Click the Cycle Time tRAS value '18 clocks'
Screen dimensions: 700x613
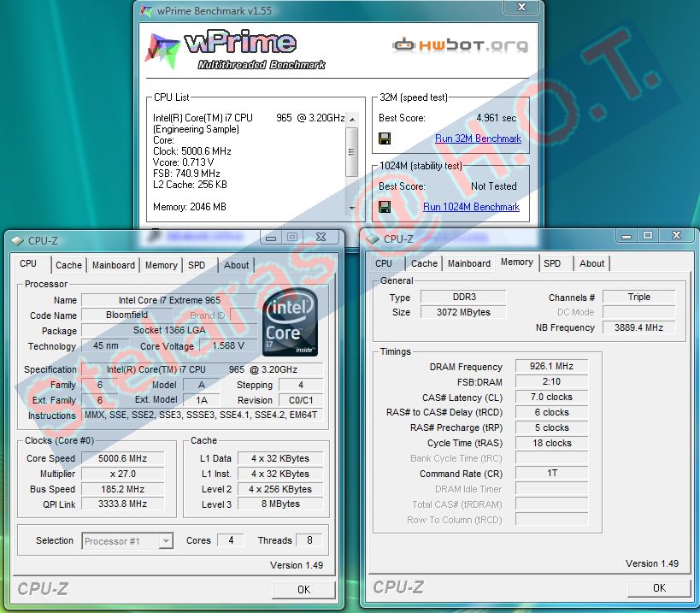[x=552, y=443]
